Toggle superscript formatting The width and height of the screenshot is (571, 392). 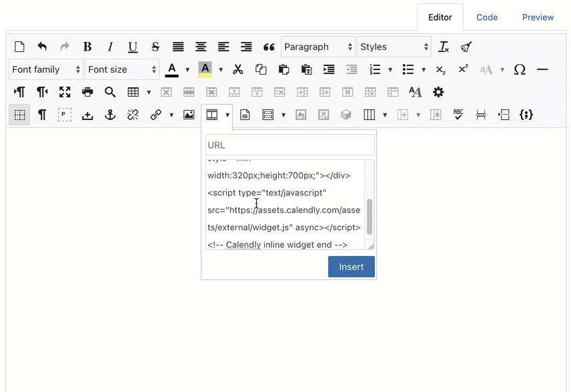pyautogui.click(x=463, y=69)
